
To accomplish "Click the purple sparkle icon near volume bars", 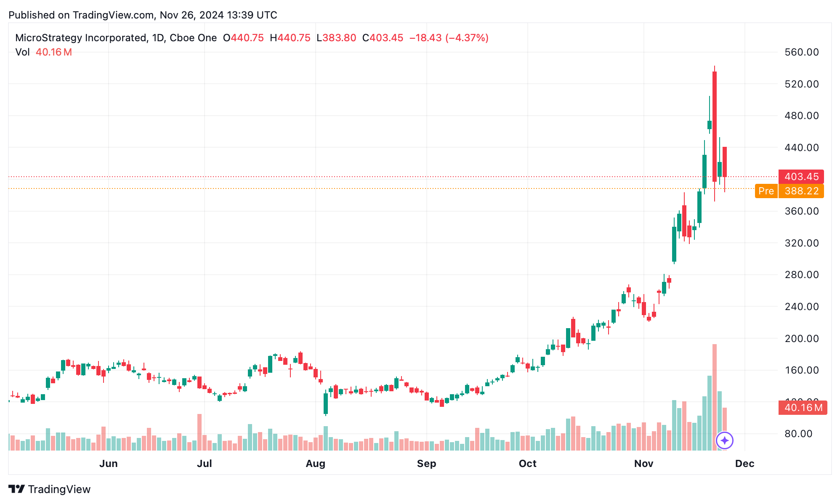I will pyautogui.click(x=725, y=440).
